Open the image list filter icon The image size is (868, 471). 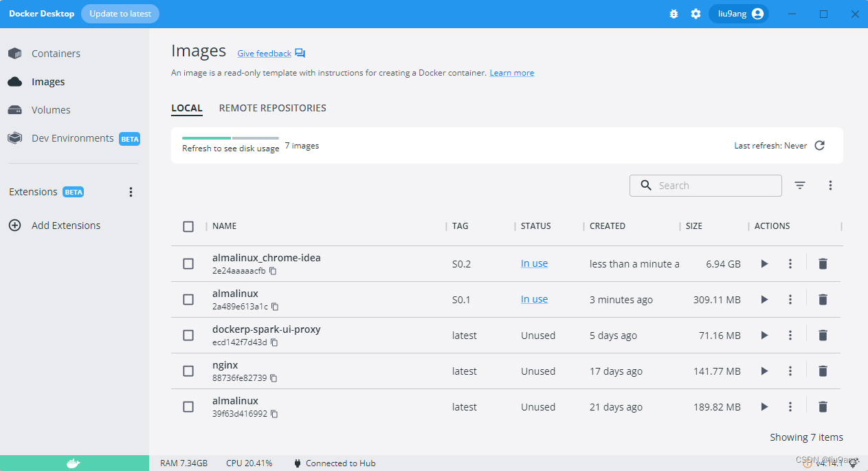click(800, 185)
